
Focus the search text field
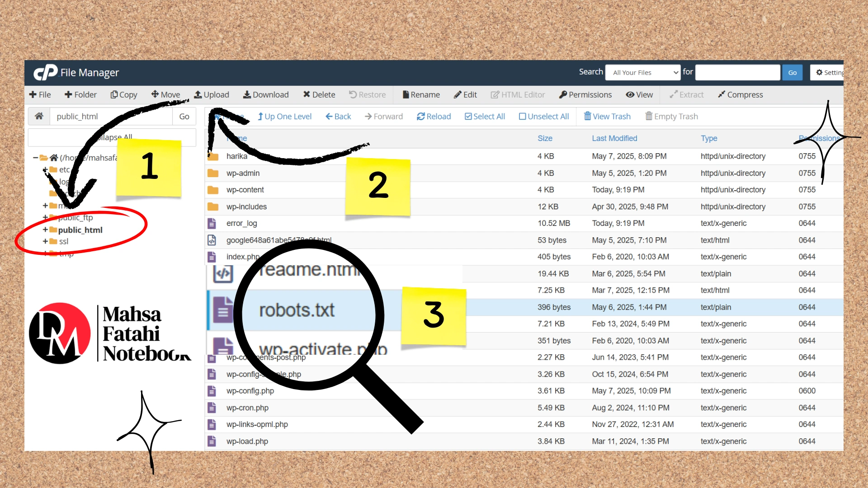(x=738, y=72)
